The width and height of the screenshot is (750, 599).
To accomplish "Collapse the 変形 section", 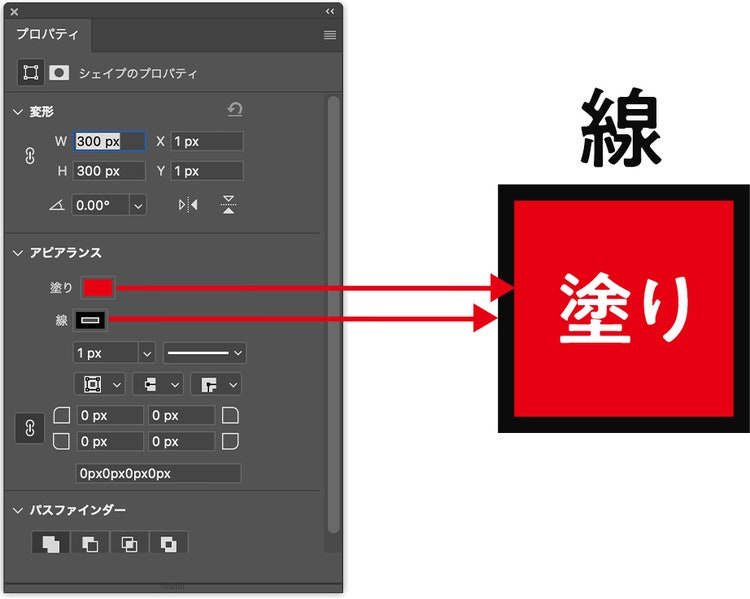I will click(18, 112).
